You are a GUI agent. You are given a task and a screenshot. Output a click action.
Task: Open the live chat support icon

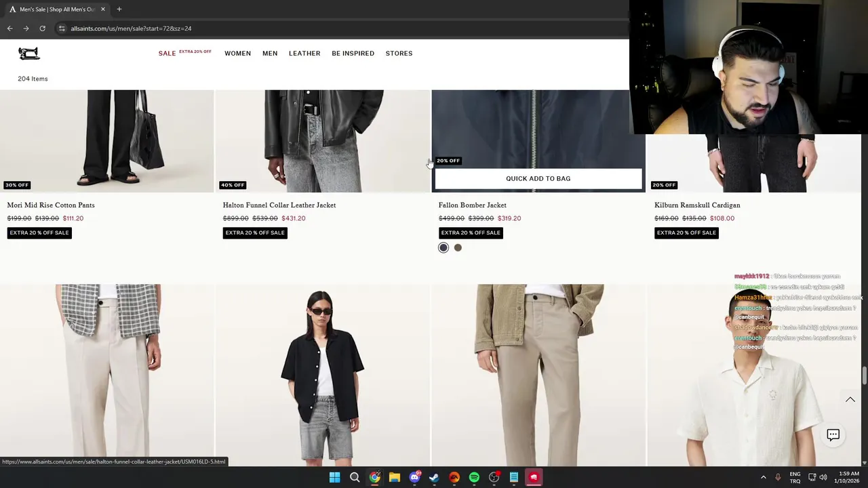coord(833,435)
